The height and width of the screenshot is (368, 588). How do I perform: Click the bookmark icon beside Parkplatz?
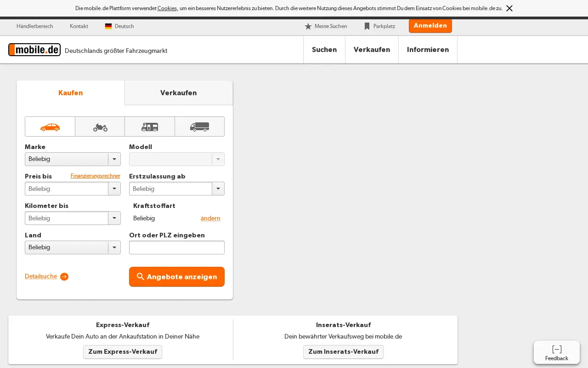[367, 26]
